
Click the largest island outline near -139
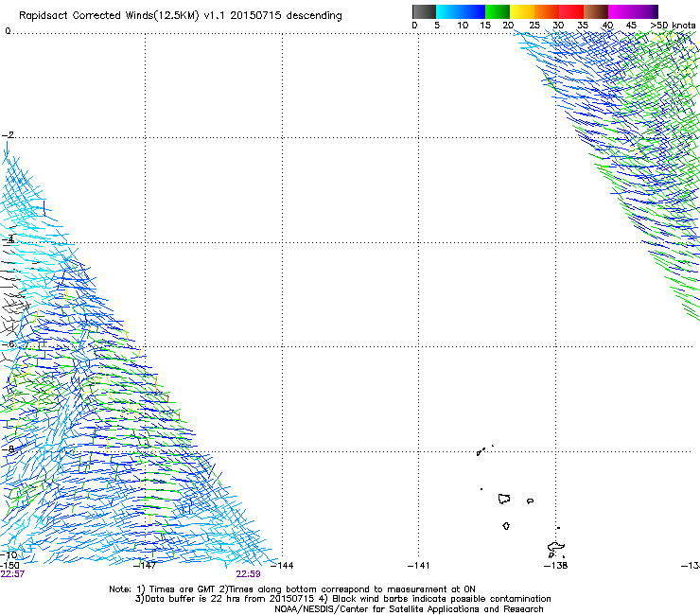tap(504, 499)
